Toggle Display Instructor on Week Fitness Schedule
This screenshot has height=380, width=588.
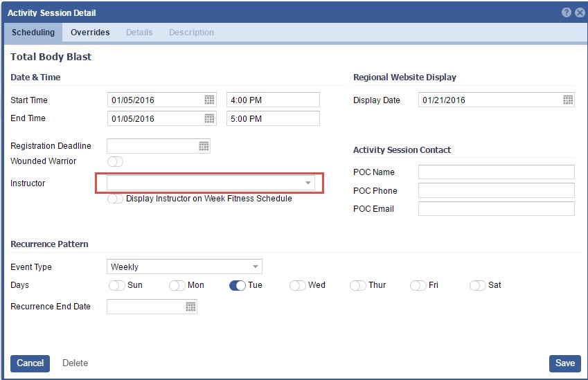(x=115, y=199)
